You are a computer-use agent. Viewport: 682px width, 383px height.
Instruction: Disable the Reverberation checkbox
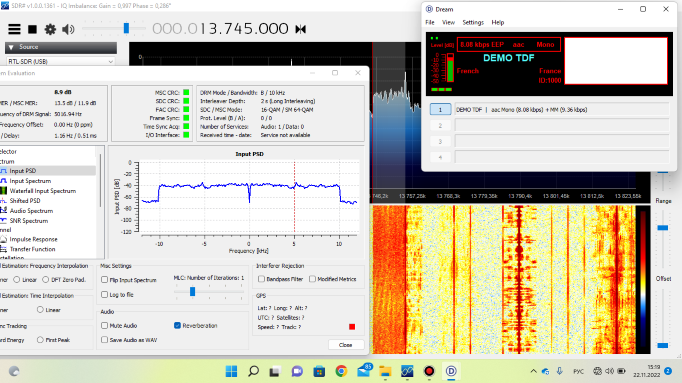tap(177, 325)
